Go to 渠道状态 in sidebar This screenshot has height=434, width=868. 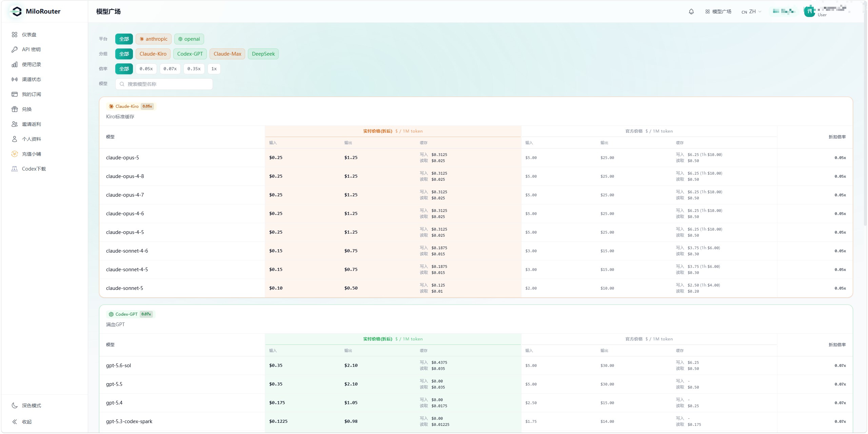coord(44,79)
